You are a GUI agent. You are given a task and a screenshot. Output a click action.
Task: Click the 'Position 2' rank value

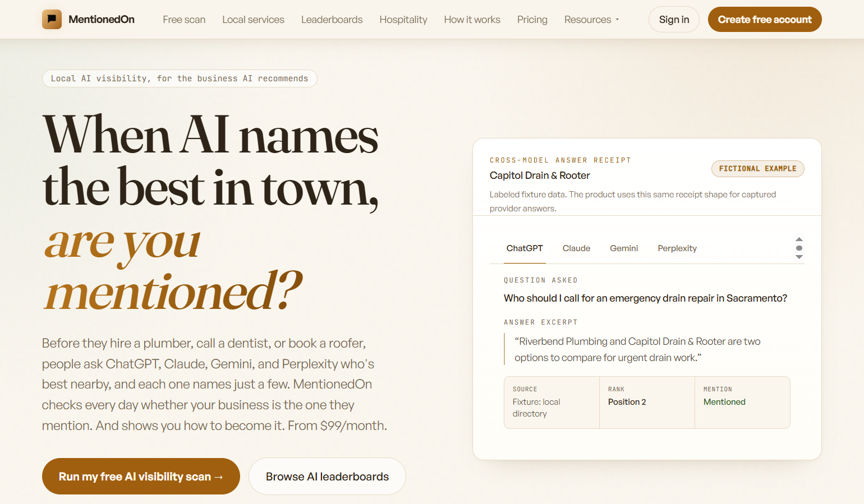pos(627,402)
